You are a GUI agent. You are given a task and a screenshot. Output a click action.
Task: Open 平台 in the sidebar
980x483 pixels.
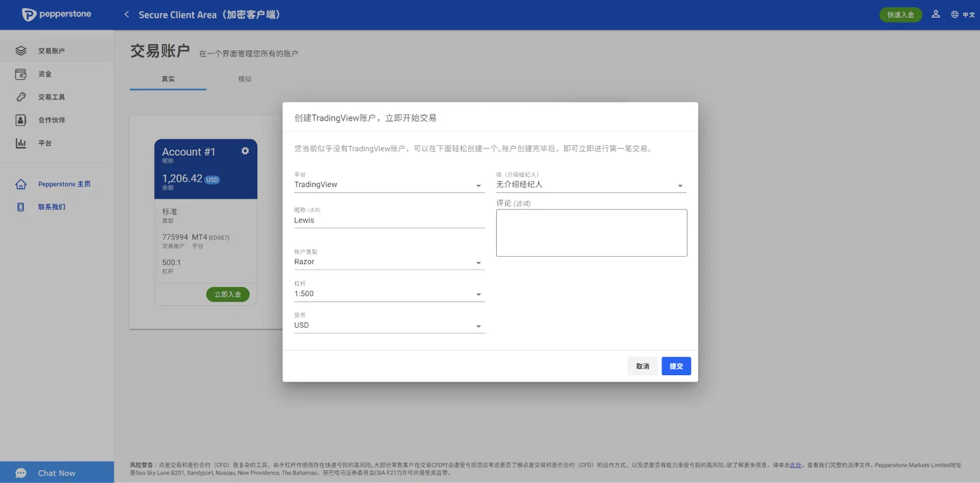[45, 143]
